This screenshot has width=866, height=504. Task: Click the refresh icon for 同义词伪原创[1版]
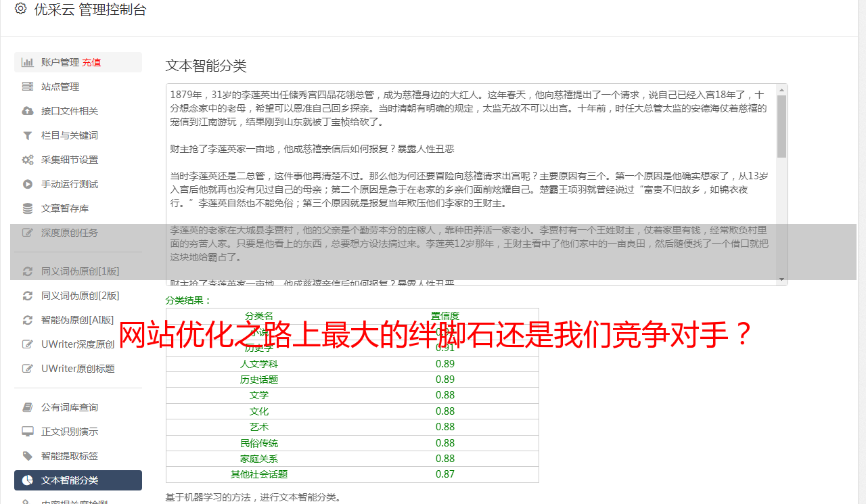coord(28,271)
